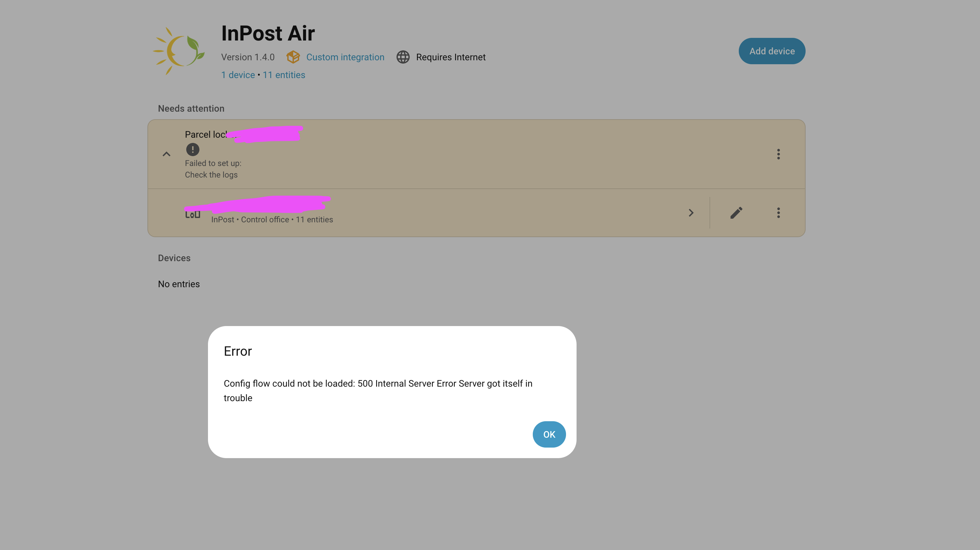Click the Error dialog title
The height and width of the screenshot is (550, 980).
[238, 351]
